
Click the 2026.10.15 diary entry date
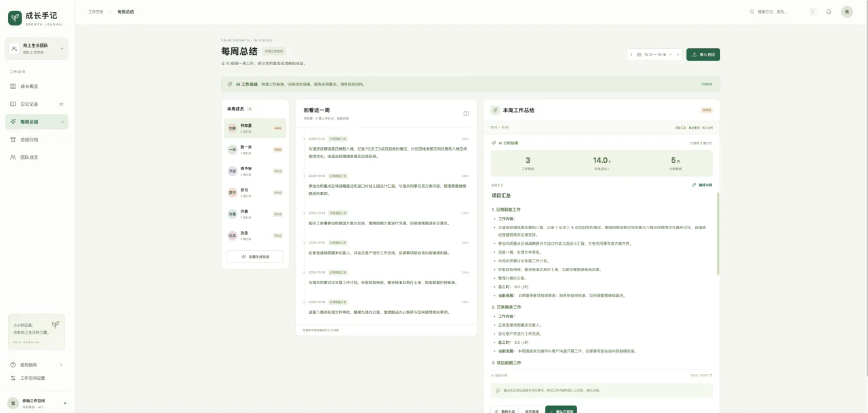pyautogui.click(x=317, y=242)
